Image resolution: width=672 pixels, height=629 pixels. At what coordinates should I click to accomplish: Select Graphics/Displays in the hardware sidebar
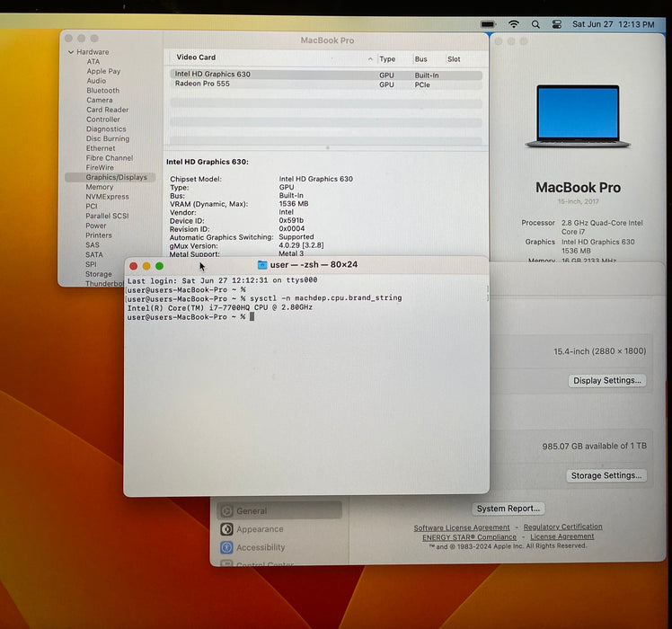click(111, 177)
